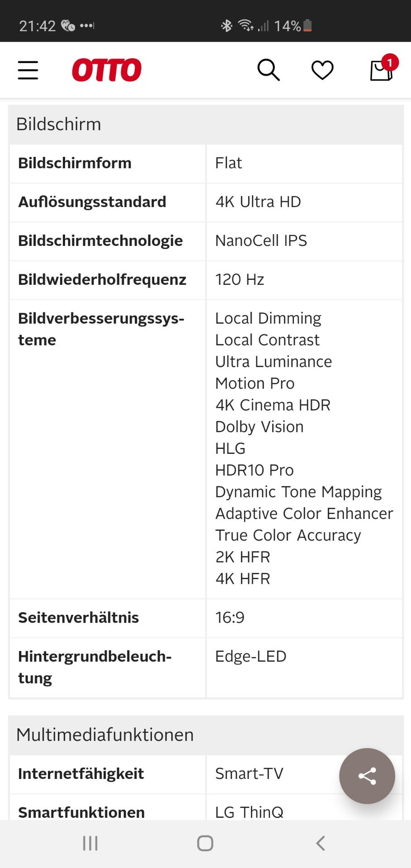Select the Internetfähigkeit row label
The image size is (411, 868).
(x=81, y=774)
